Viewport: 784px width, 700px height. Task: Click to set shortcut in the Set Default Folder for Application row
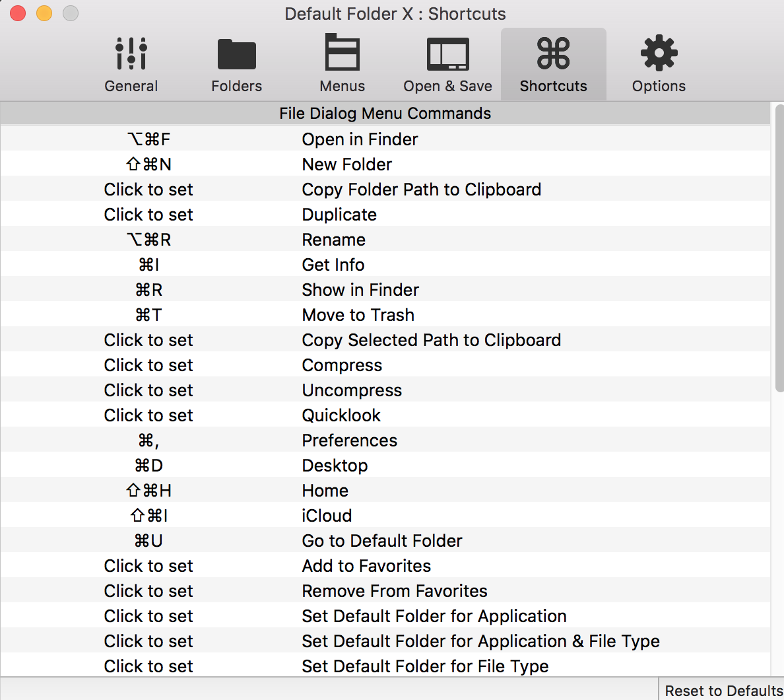[x=148, y=616]
